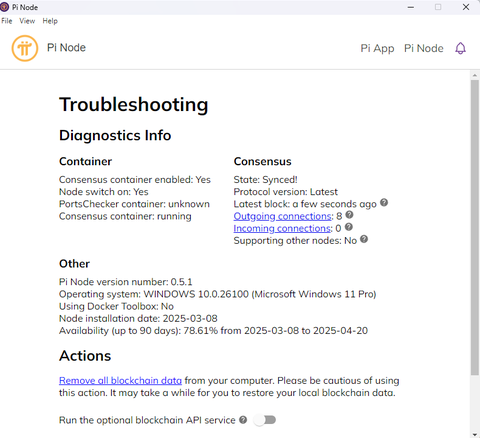Click 'Consensus container enabled: Yes' line
The image size is (480, 438).
(x=135, y=180)
